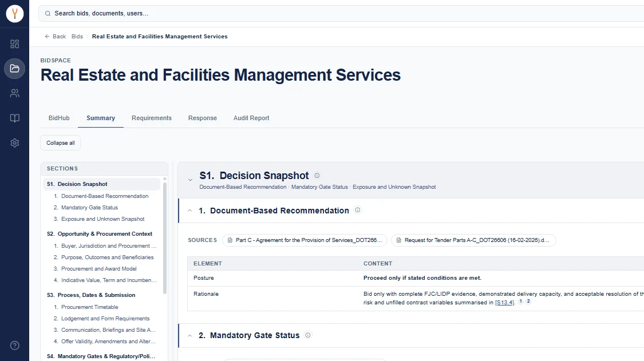The height and width of the screenshot is (361, 644).
Task: Click the Y application logo
Action: pyautogui.click(x=15, y=14)
